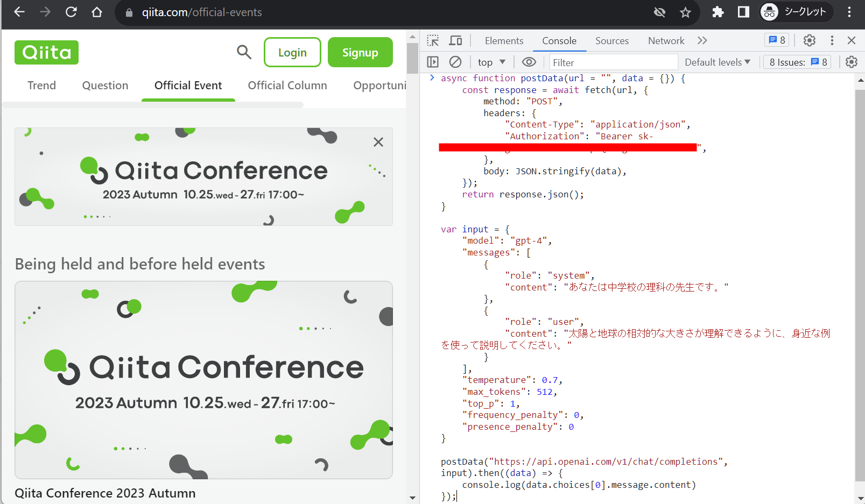Switch to the Sources panel
Image resolution: width=865 pixels, height=504 pixels.
click(612, 41)
